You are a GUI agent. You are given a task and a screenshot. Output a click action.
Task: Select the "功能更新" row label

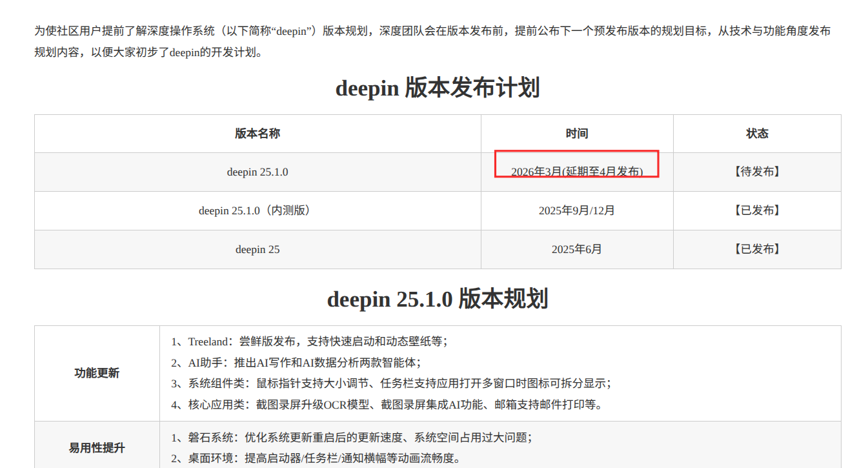(97, 373)
